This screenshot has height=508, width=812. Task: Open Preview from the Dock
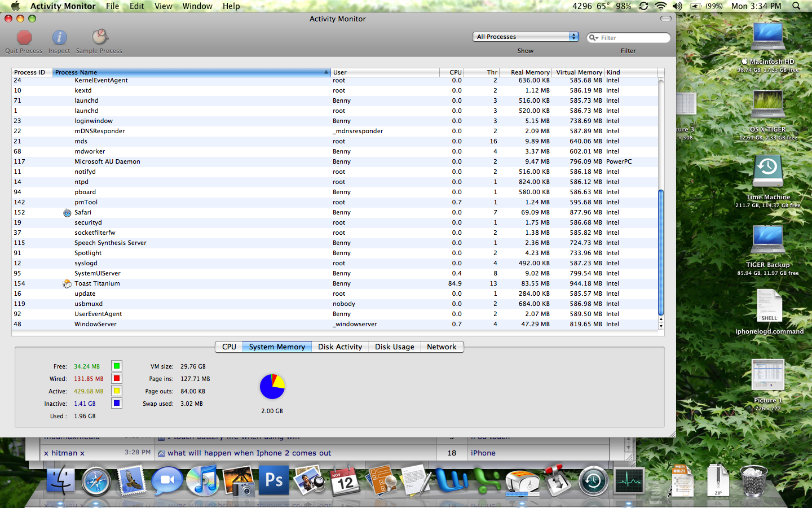click(x=309, y=481)
